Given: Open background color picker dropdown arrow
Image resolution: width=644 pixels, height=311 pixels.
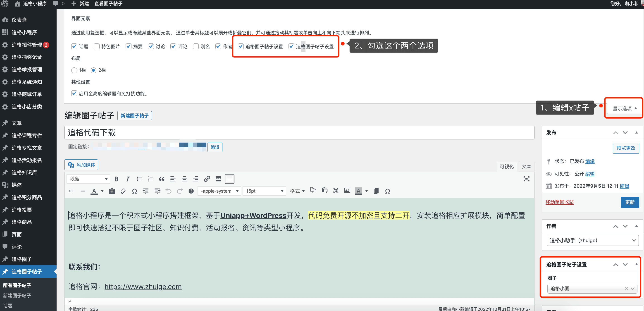Looking at the screenshot, I should (367, 191).
